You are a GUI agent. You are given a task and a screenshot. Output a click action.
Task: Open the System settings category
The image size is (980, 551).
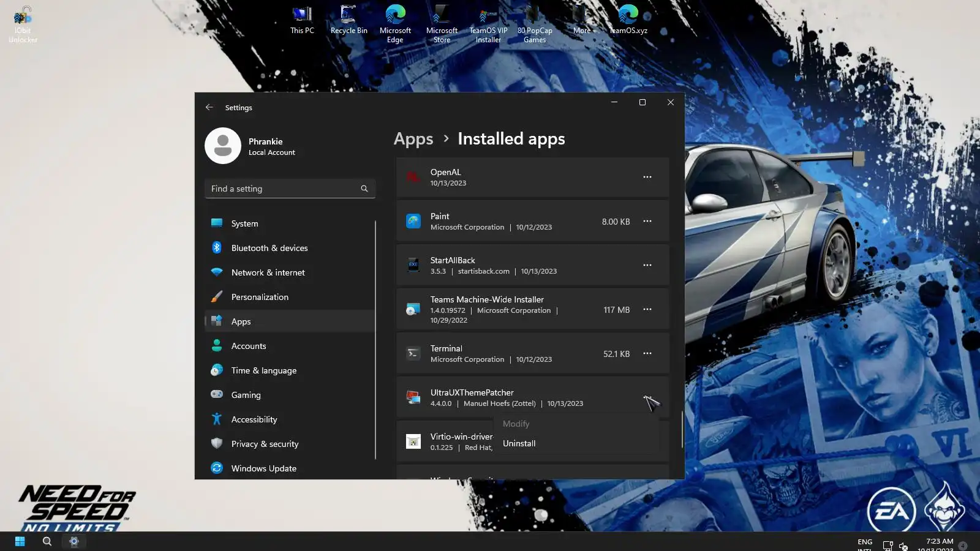click(x=290, y=223)
